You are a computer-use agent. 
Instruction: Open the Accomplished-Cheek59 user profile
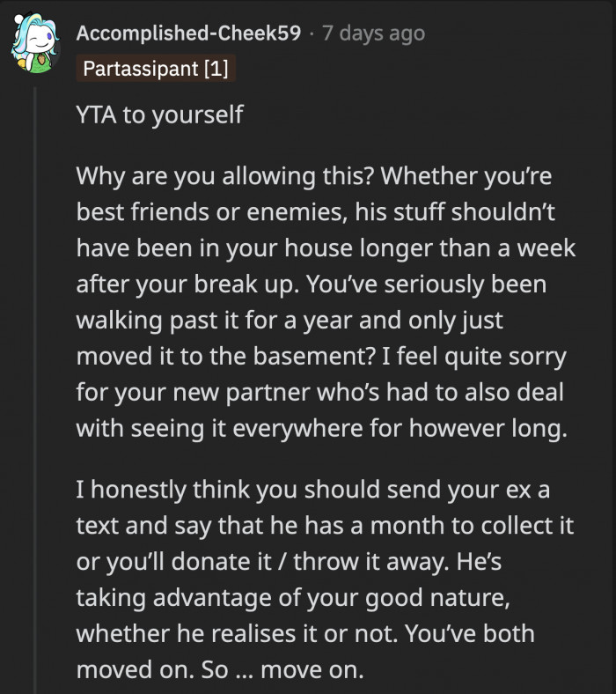189,33
